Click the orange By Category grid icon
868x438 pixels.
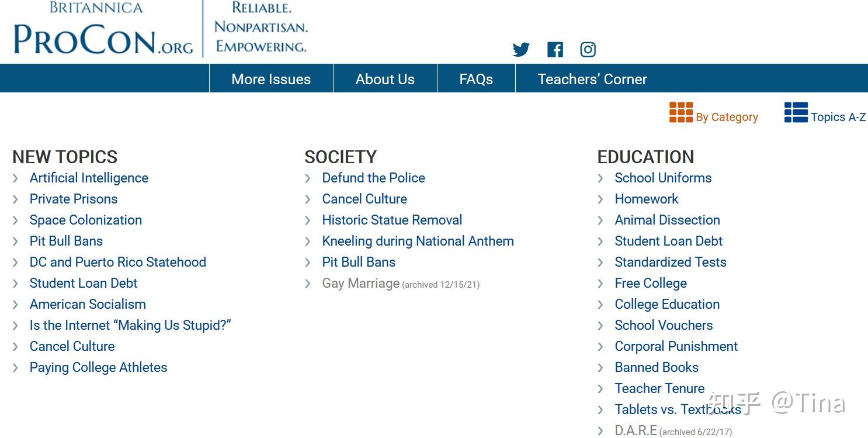pos(680,112)
